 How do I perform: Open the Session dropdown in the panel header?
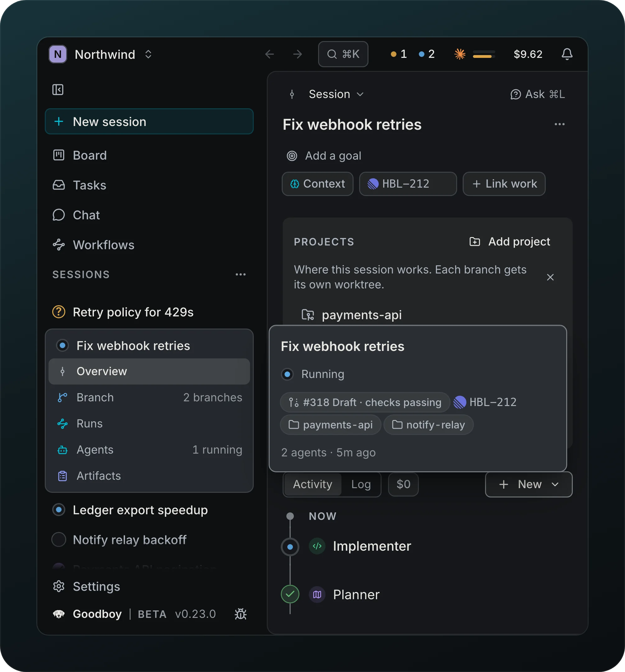click(336, 94)
